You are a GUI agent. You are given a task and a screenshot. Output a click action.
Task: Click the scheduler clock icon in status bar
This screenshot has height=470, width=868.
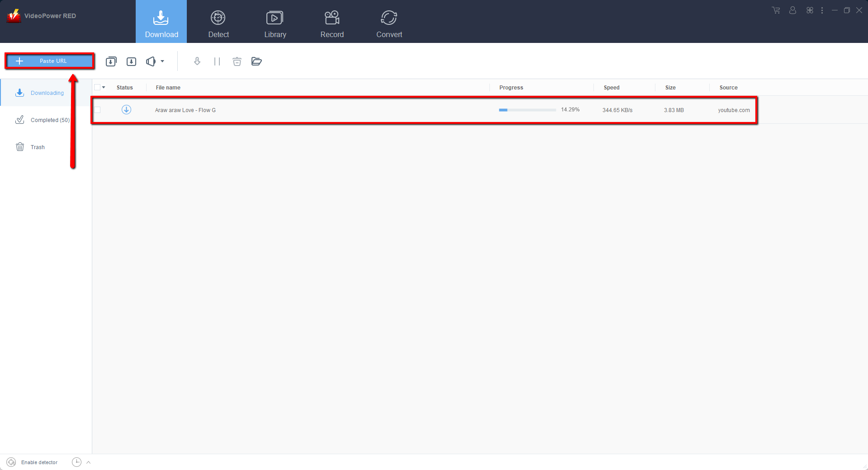[x=76, y=462]
